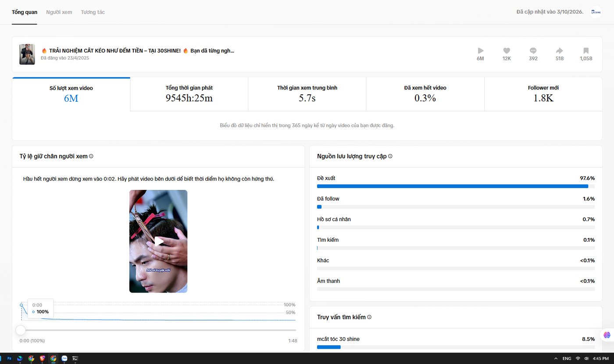Image resolution: width=614 pixels, height=364 pixels.
Task: Click the bookmark icon above 1,058
Action: coord(586,50)
